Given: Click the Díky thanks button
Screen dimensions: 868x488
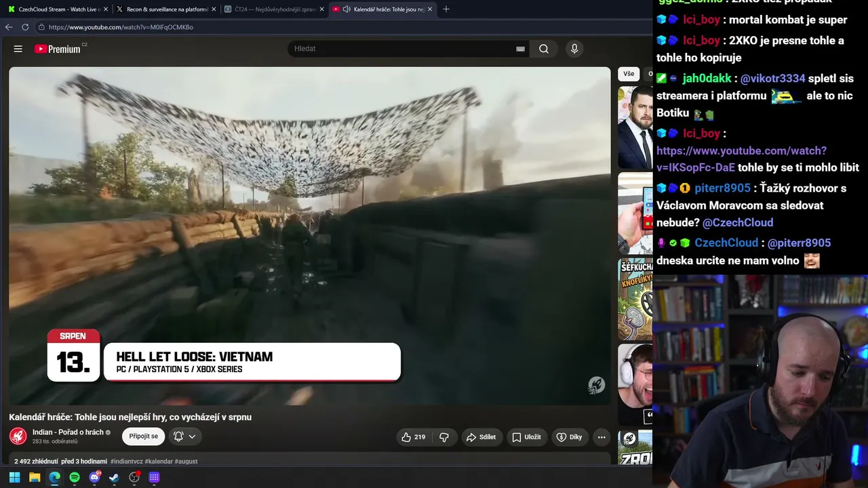Looking at the screenshot, I should 570,437.
